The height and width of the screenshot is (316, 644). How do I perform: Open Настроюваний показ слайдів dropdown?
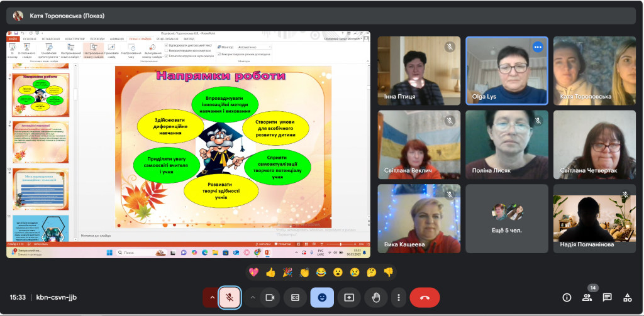pyautogui.click(x=70, y=50)
